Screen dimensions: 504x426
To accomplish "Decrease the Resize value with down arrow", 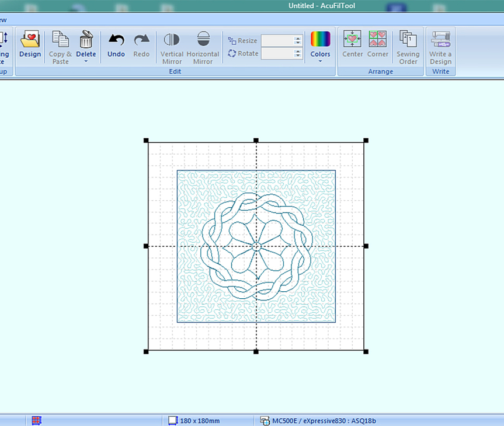I will (298, 44).
